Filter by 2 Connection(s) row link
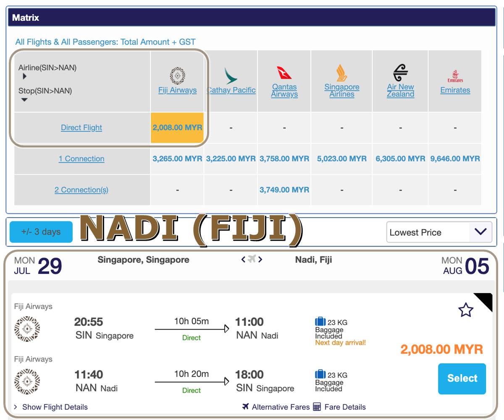504x420 pixels. (81, 190)
